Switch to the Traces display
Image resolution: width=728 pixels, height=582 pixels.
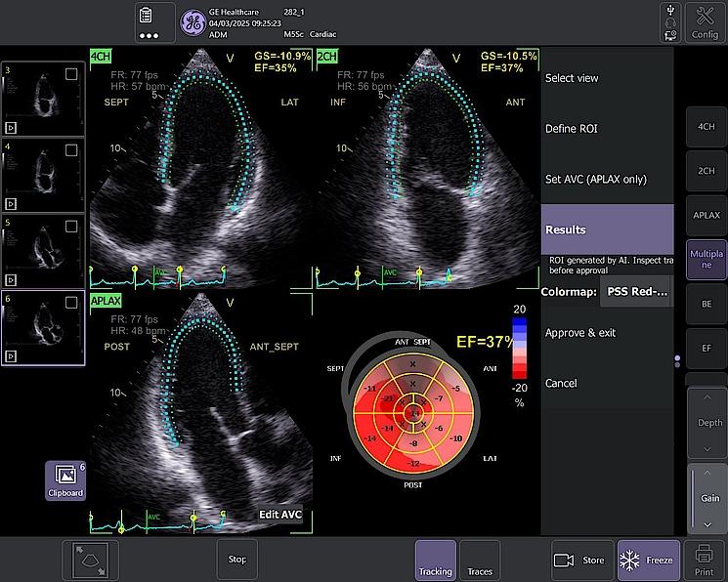tap(480, 561)
